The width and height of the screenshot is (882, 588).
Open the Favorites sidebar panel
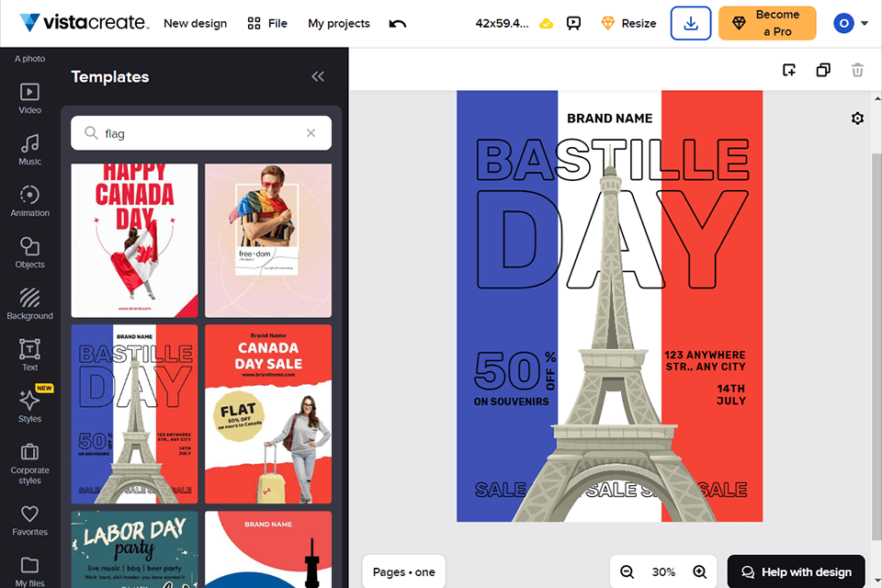point(29,521)
